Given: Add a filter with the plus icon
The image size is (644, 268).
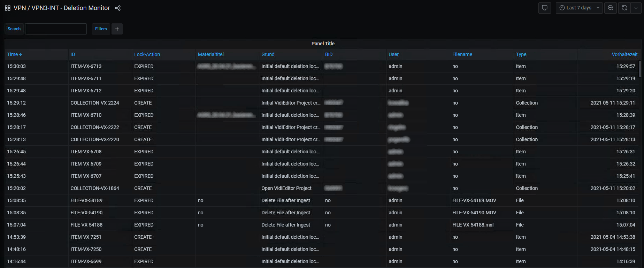Looking at the screenshot, I should point(117,29).
